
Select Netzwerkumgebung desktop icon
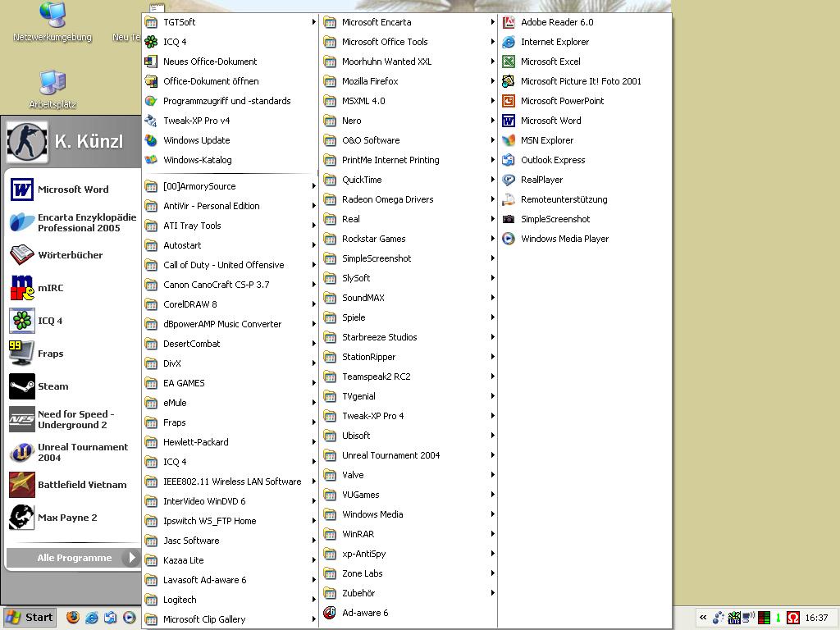[52, 22]
